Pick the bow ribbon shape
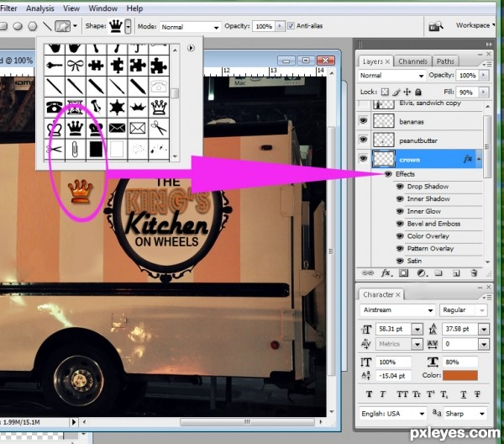 click(x=76, y=66)
